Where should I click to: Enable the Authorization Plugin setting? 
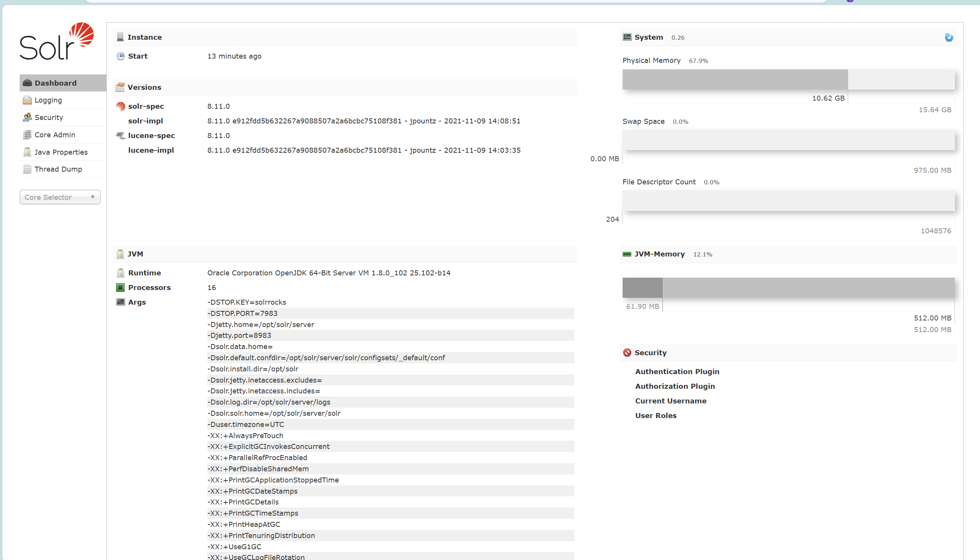(x=674, y=386)
